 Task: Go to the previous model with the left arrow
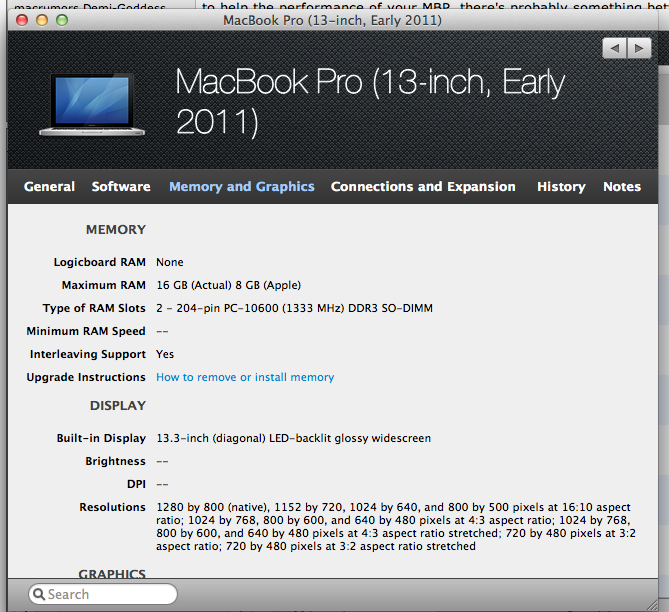[x=614, y=48]
